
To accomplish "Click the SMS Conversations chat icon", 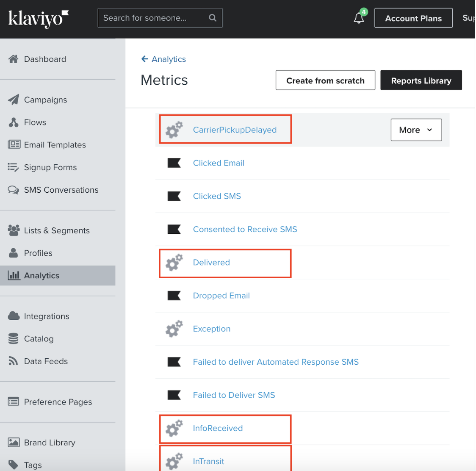I will tap(14, 190).
